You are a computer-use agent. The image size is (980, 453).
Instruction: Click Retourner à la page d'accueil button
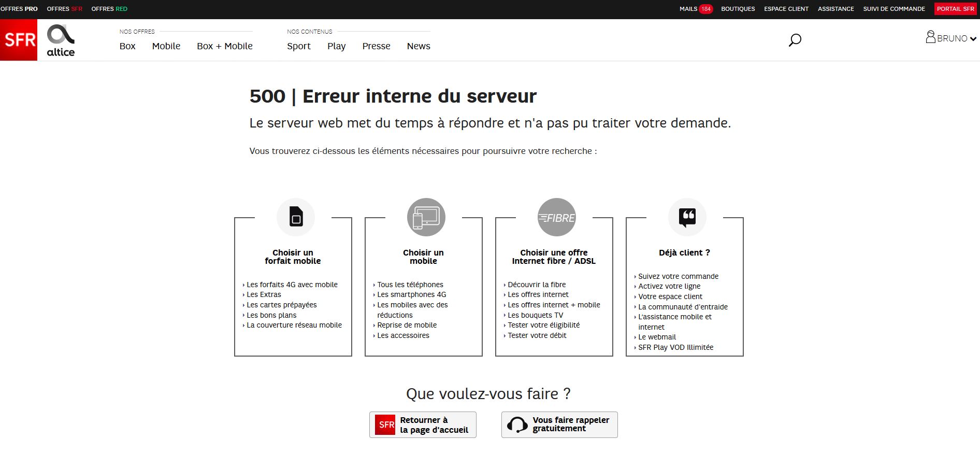coord(423,425)
